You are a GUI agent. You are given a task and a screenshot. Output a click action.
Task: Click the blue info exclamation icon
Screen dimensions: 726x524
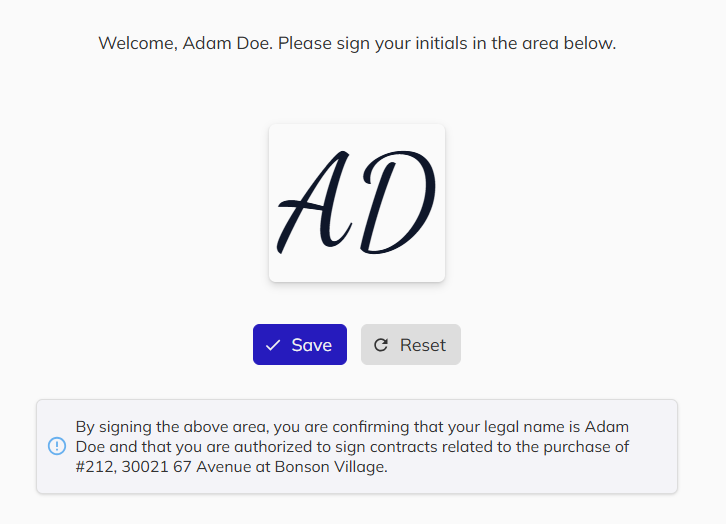coord(57,446)
